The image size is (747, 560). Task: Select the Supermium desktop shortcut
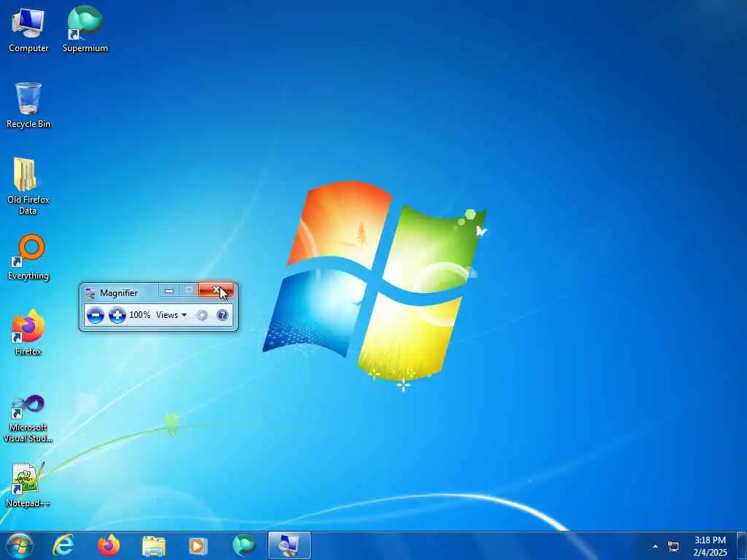85,30
